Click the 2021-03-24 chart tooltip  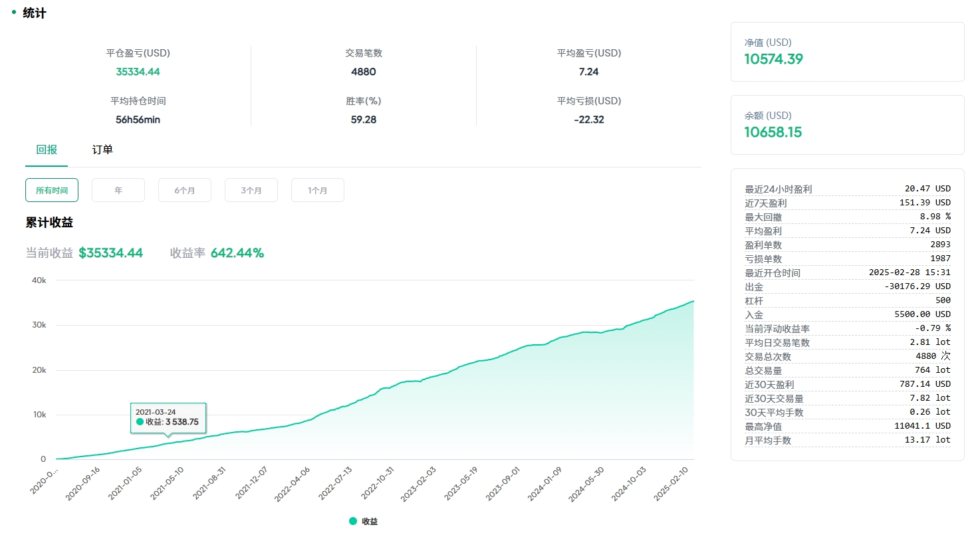pyautogui.click(x=168, y=417)
